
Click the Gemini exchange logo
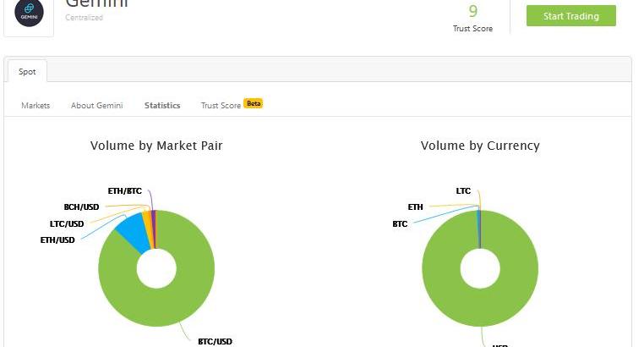(x=29, y=14)
